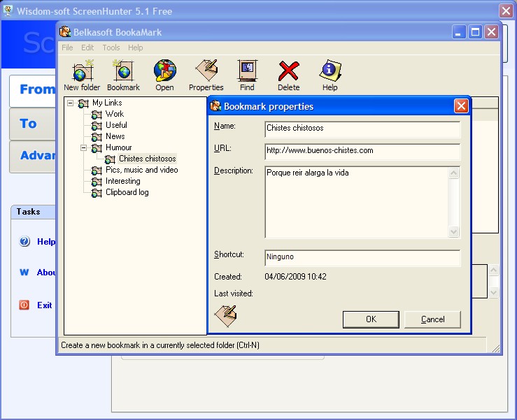The height and width of the screenshot is (420, 517).
Task: Click the Interesting folder icon
Action: pyautogui.click(x=97, y=182)
